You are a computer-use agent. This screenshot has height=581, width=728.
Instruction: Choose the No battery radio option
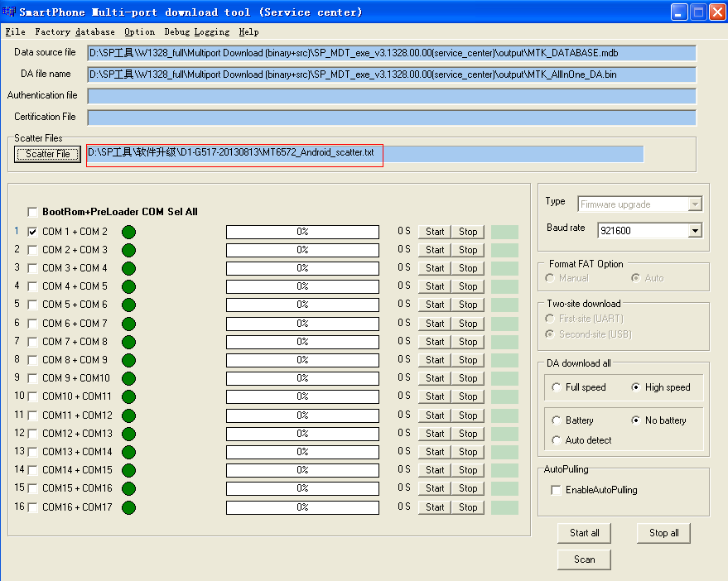[x=635, y=420]
